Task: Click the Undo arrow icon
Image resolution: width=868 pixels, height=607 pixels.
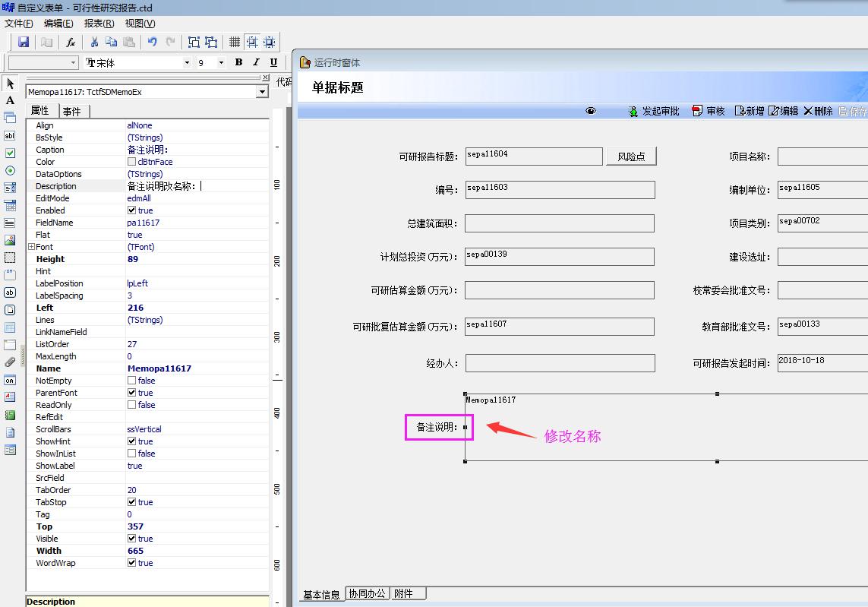Action: click(152, 42)
